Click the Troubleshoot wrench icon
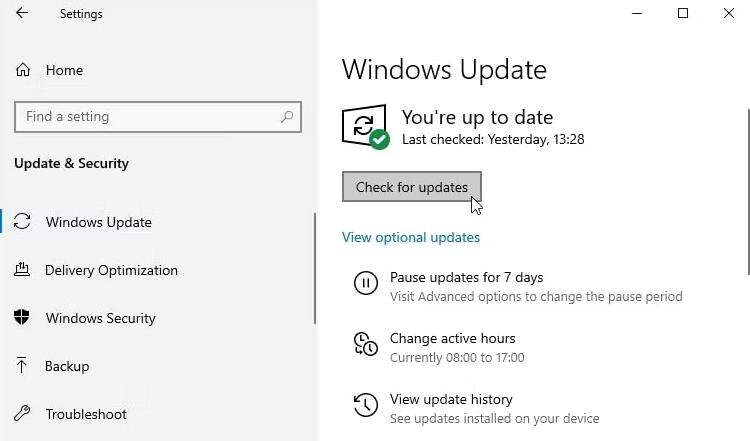 22,413
